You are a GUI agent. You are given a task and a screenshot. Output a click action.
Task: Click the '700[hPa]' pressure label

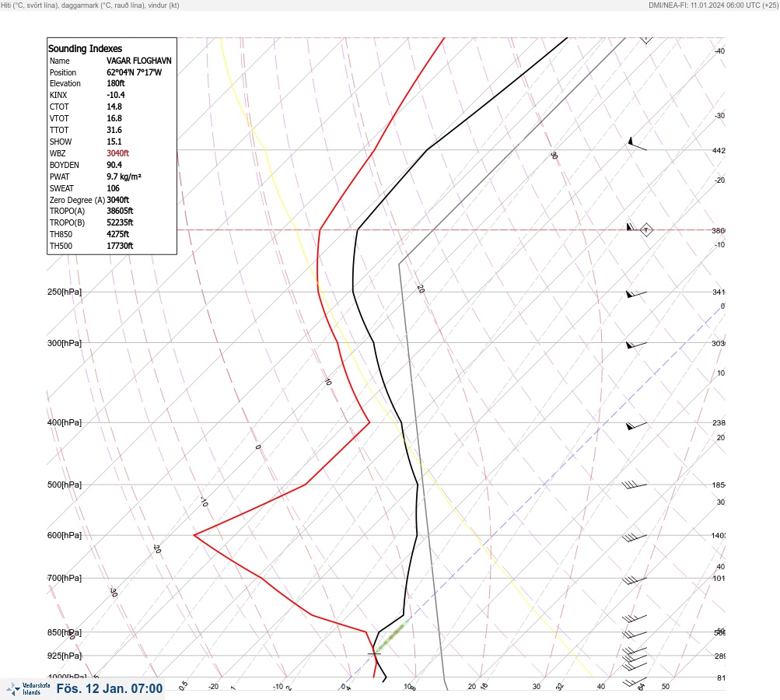(65, 579)
